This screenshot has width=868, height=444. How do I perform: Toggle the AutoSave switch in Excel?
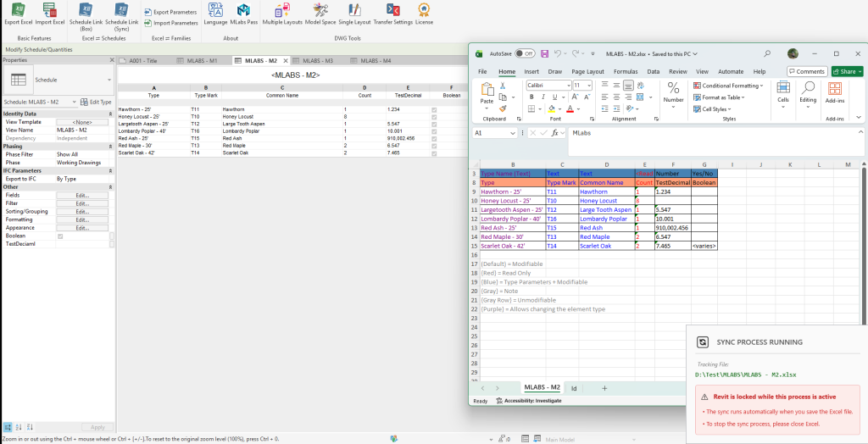click(x=525, y=53)
